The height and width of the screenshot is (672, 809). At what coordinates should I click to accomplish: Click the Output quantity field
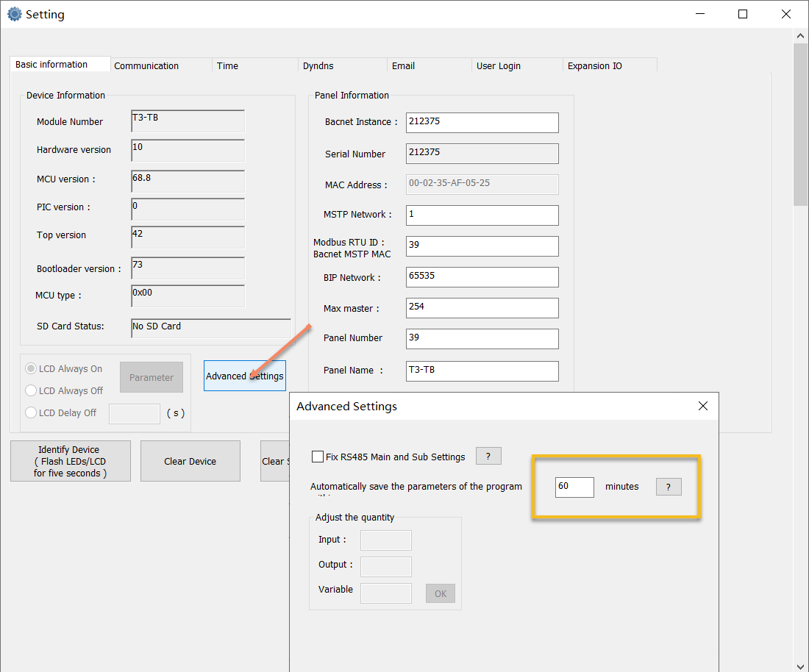click(386, 566)
